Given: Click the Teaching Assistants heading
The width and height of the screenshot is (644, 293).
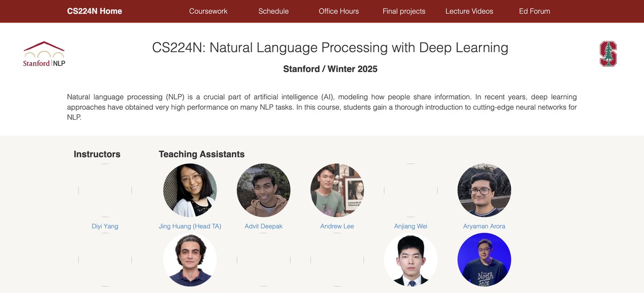Looking at the screenshot, I should 202,155.
